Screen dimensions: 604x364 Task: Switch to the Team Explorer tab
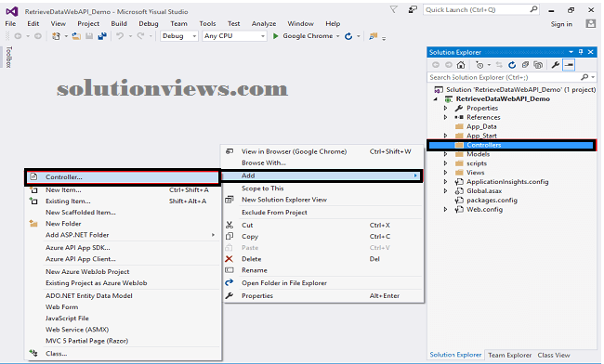pos(509,355)
